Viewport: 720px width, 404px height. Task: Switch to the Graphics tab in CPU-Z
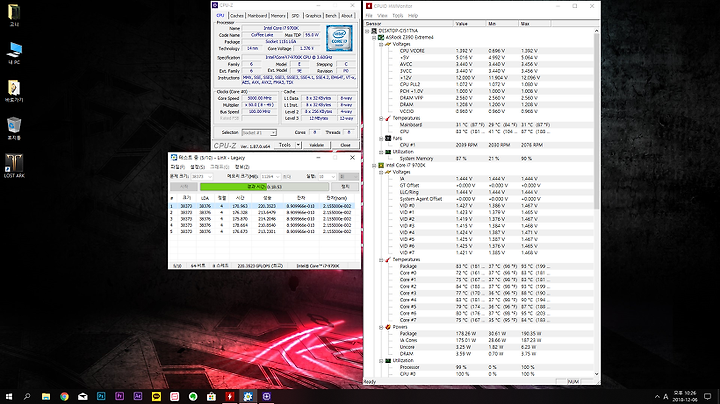[313, 16]
